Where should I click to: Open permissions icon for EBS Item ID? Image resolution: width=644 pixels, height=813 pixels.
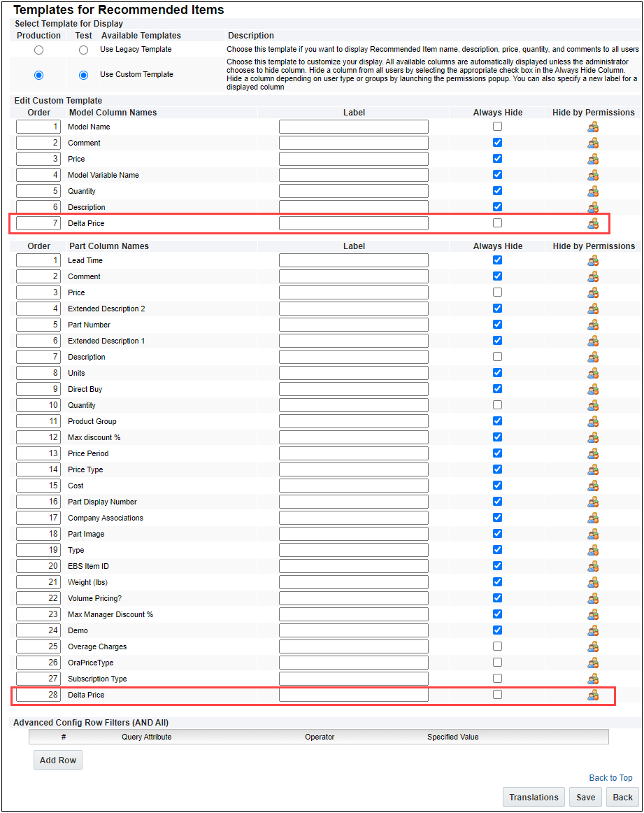pos(593,566)
